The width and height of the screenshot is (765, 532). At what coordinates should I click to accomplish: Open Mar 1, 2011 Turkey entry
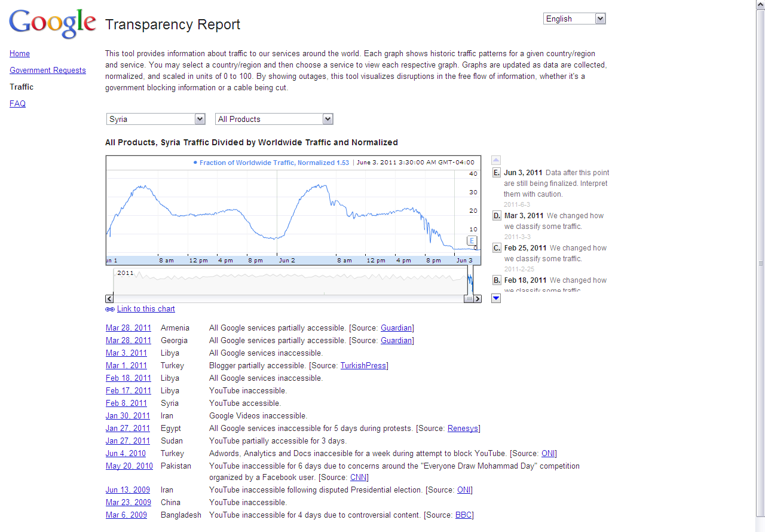click(126, 365)
